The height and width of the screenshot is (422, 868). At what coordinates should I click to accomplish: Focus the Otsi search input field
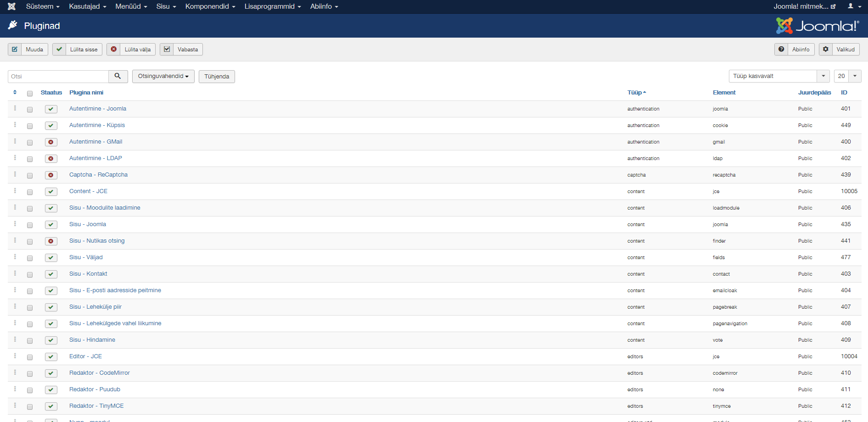tap(58, 76)
